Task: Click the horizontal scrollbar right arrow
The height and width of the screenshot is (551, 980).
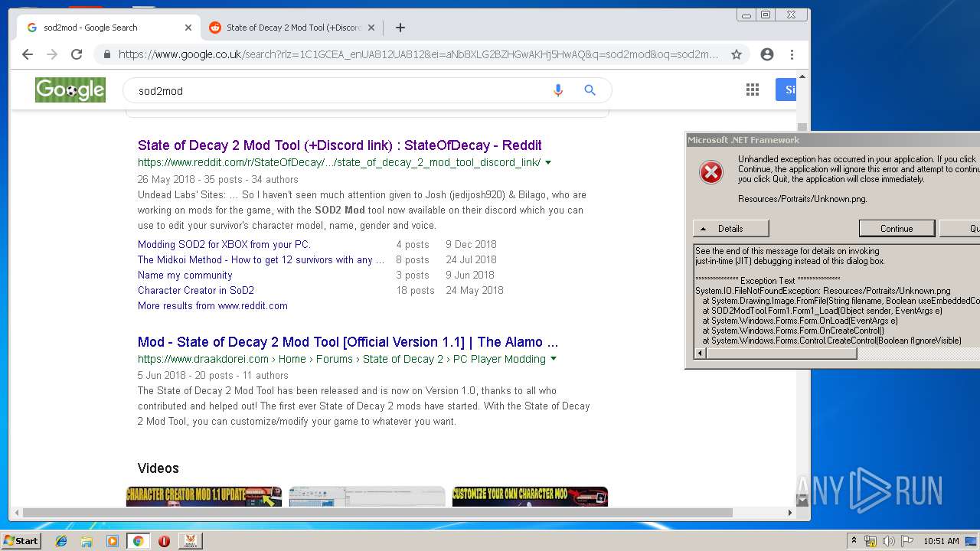Action: coord(791,513)
